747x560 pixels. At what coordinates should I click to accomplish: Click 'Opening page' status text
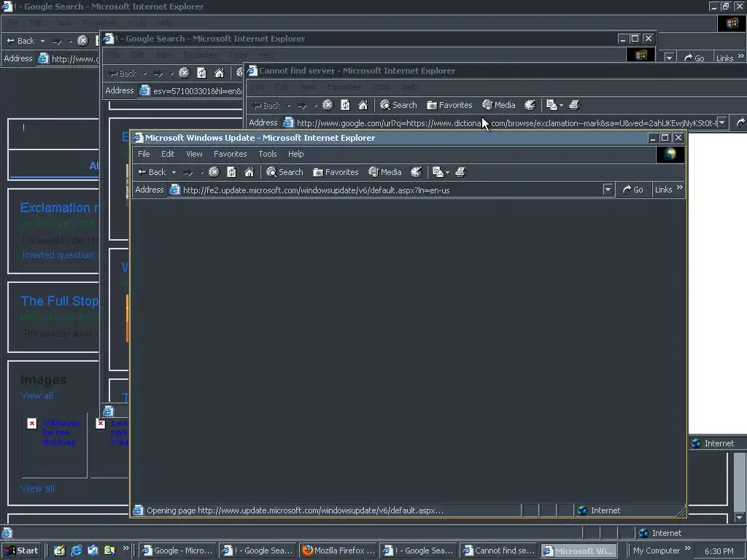[295, 510]
